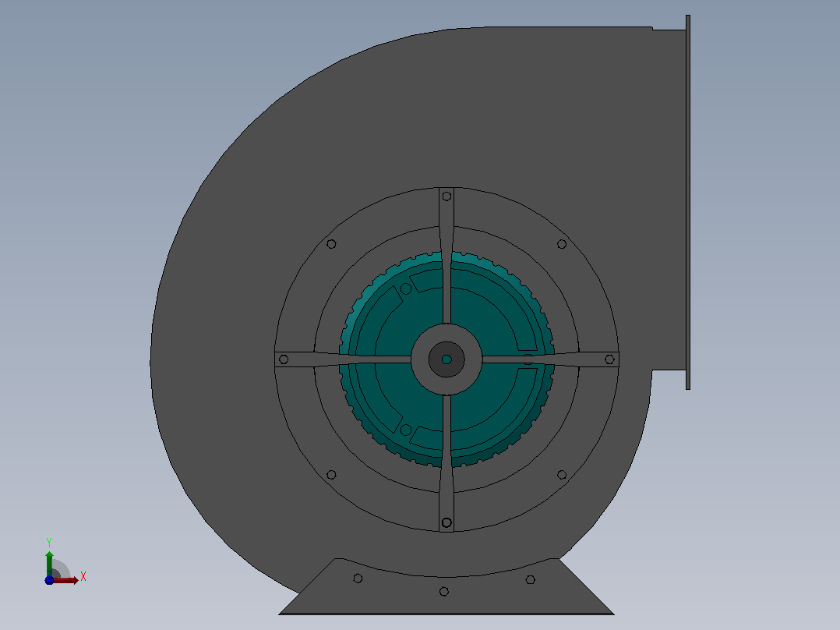The image size is (840, 630).
Task: Select the center bolt hole on the base plate
Action: [x=443, y=591]
